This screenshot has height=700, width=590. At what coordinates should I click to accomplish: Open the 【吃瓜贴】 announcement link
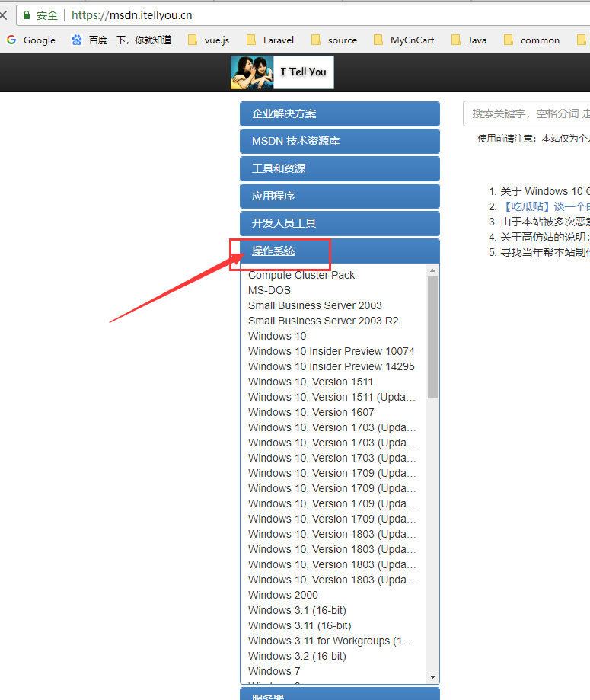(545, 206)
